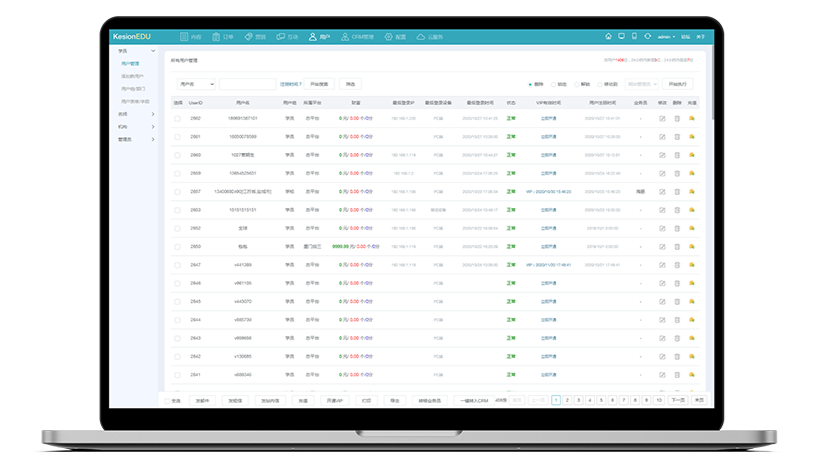Click the 立即开通 link for user 2862
The width and height of the screenshot is (816, 467).
pyautogui.click(x=549, y=118)
